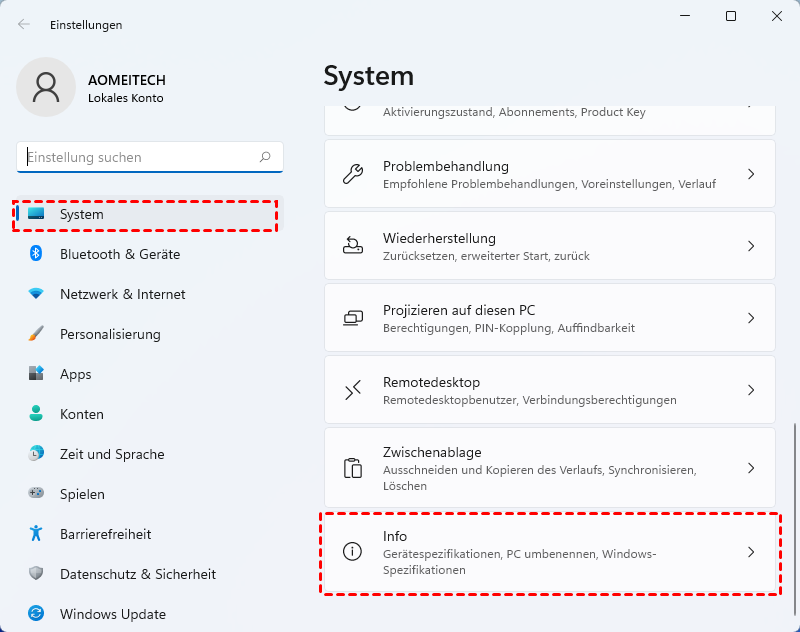Click the Netzwerk & Internet wifi icon
The height and width of the screenshot is (632, 800).
pos(36,294)
